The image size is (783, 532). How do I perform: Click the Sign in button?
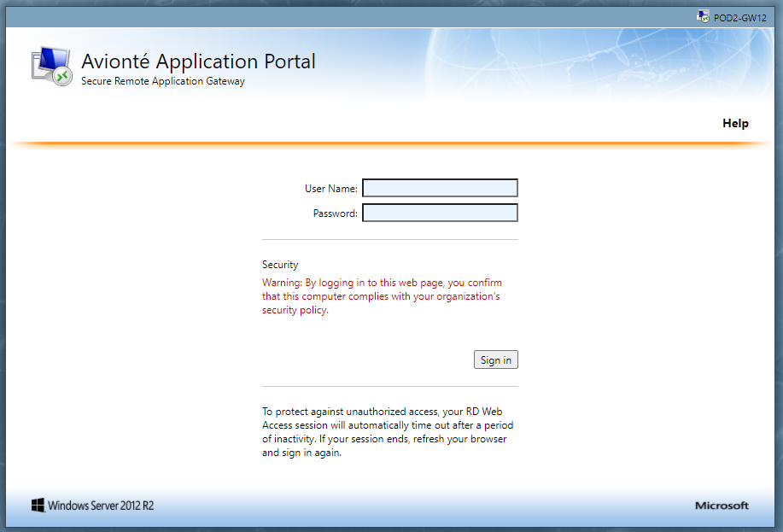click(496, 360)
